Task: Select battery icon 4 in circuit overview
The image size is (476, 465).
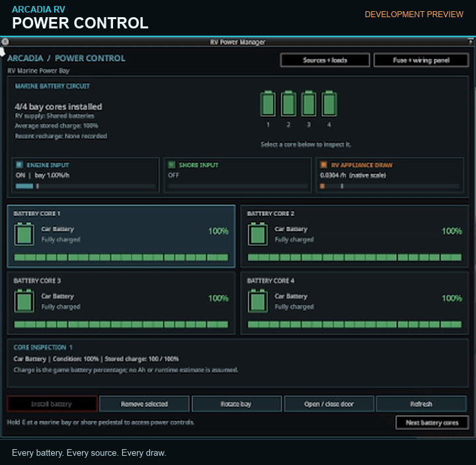Action: tap(329, 104)
